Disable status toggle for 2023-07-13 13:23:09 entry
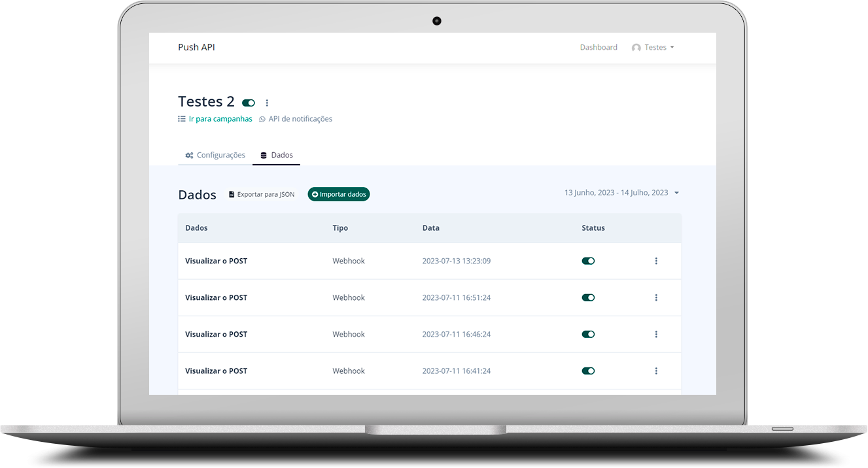Image resolution: width=868 pixels, height=468 pixels. pyautogui.click(x=588, y=261)
